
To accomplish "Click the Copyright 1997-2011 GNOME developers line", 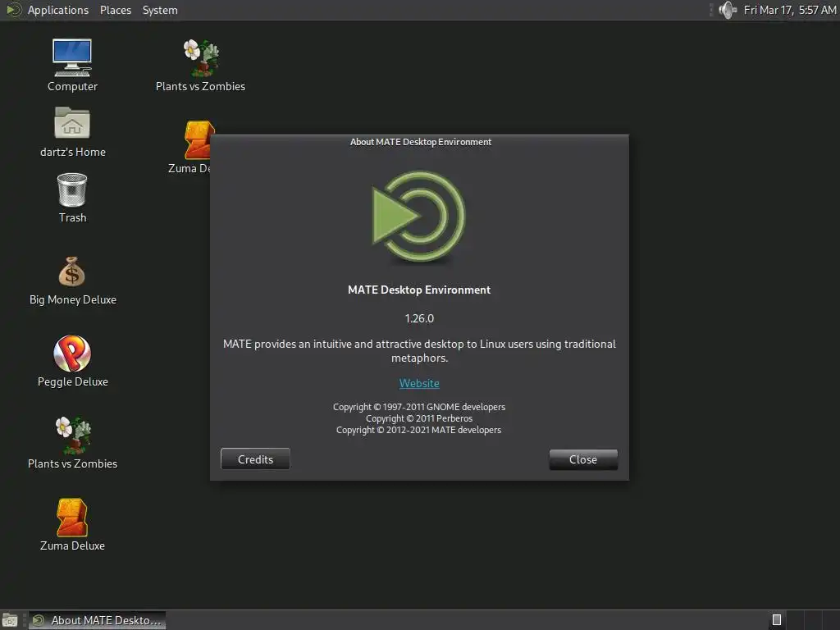I will 419,407.
